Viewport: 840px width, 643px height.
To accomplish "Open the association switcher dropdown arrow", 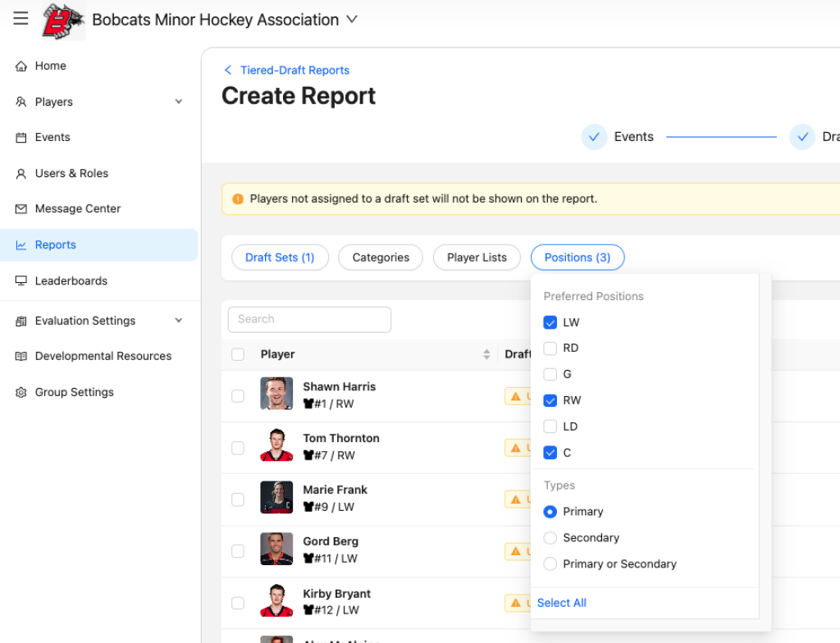I will (352, 20).
